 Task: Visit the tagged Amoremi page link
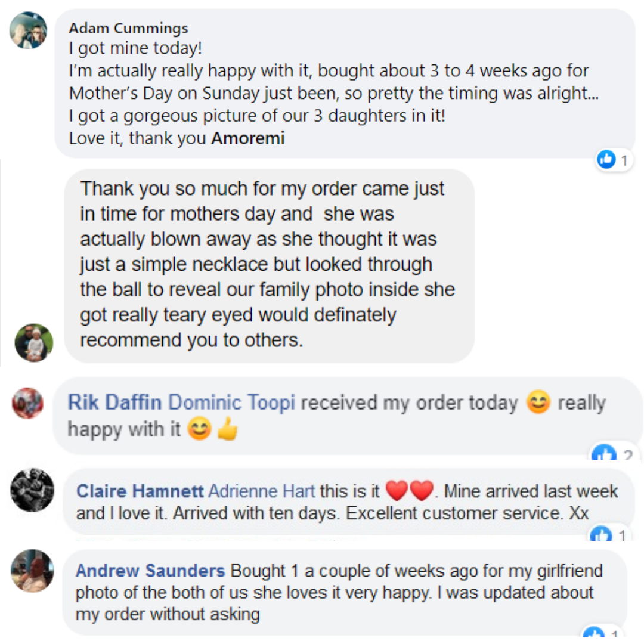coord(249,138)
